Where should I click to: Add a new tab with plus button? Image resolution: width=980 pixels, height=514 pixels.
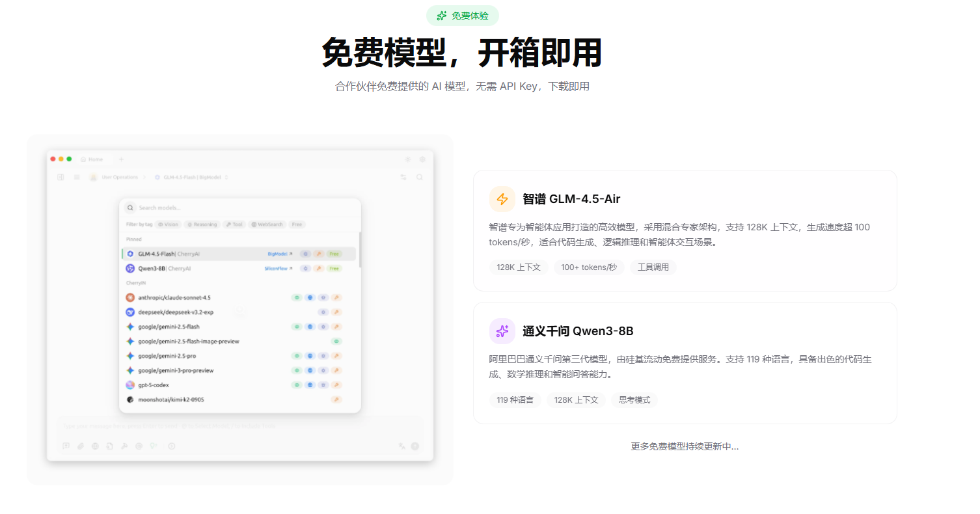pos(121,159)
